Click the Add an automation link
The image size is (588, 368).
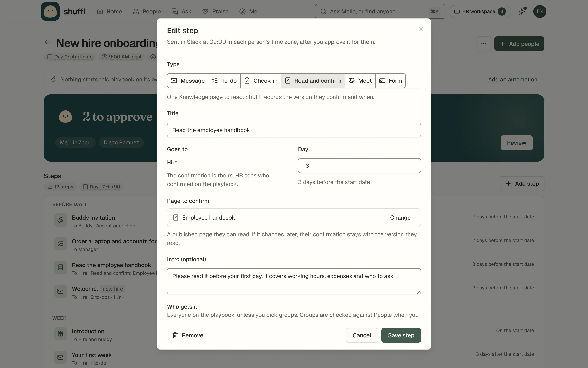[512, 79]
